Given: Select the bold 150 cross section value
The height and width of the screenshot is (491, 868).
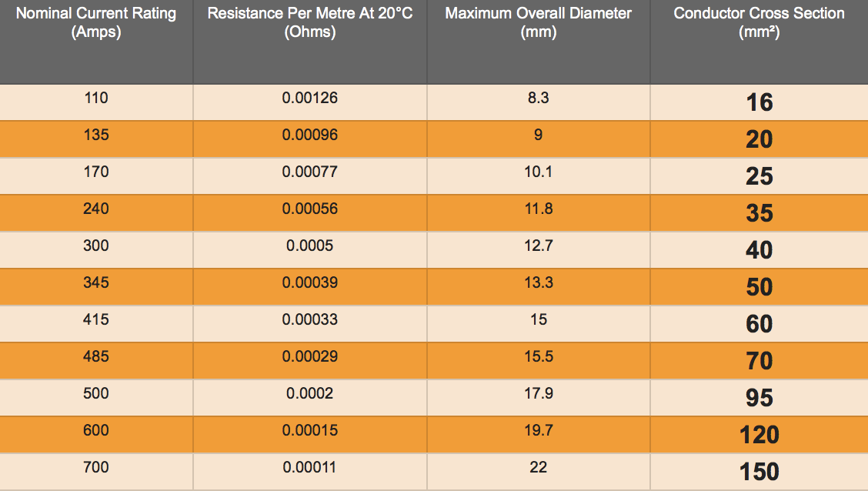Looking at the screenshot, I should [x=759, y=472].
